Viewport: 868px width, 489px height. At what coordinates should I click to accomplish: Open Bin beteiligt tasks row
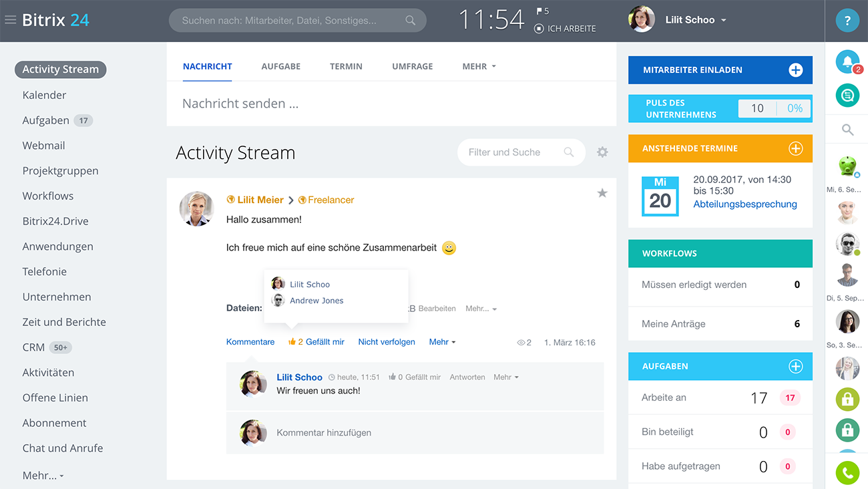[x=720, y=432]
